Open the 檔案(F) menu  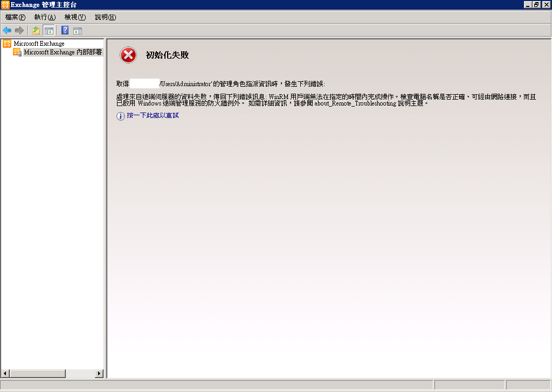15,17
